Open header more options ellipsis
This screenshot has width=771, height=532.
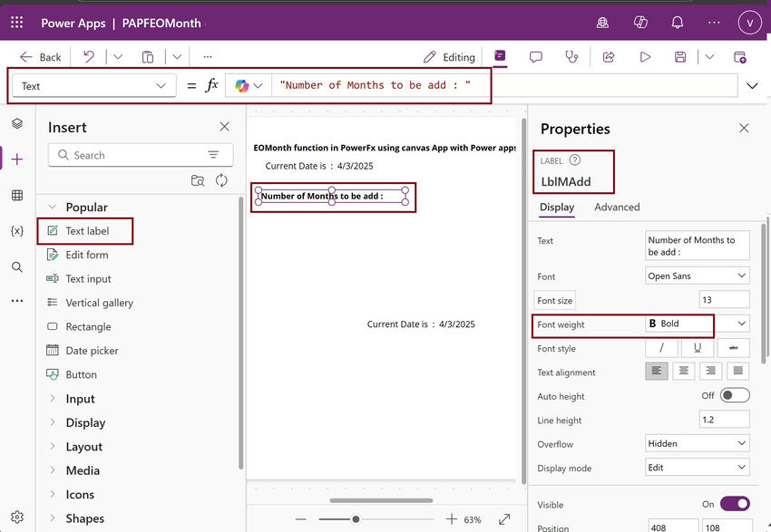714,23
